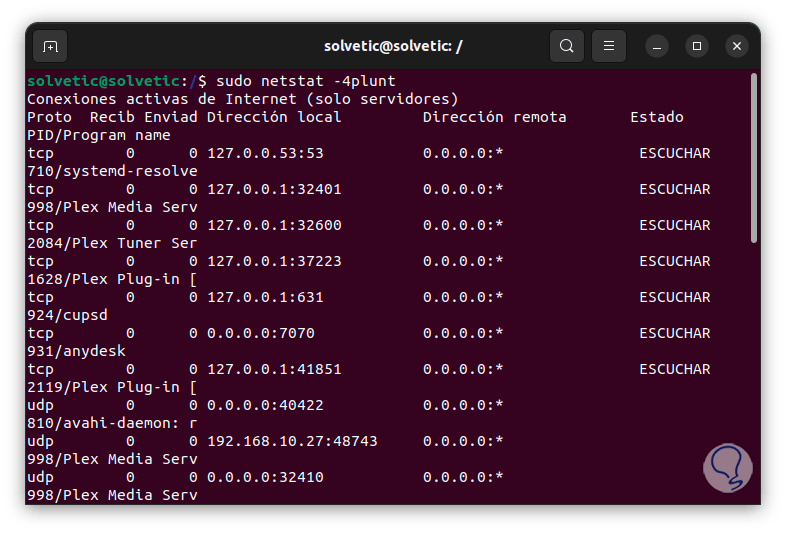Select the 710/systemd-resolve process line
786x533 pixels.
tap(112, 171)
